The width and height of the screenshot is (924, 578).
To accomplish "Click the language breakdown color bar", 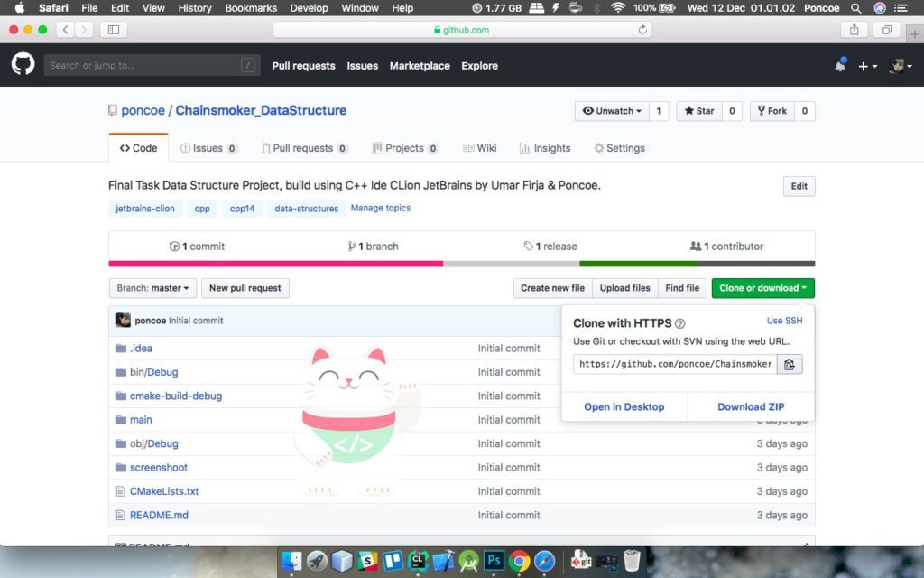I will tap(461, 264).
